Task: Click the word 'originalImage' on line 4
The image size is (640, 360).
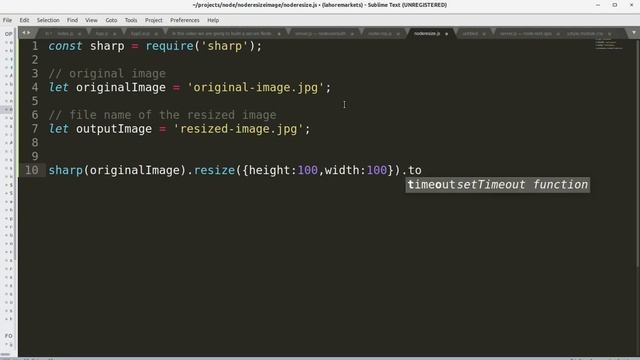Action: [121, 87]
